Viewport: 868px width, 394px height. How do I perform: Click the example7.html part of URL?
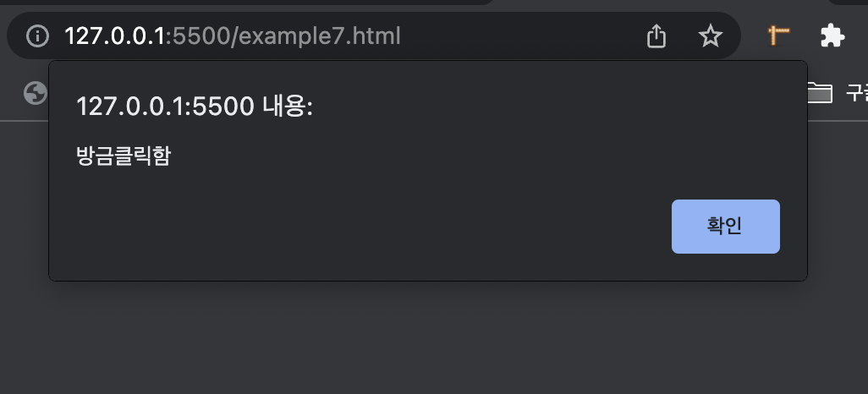pos(320,36)
